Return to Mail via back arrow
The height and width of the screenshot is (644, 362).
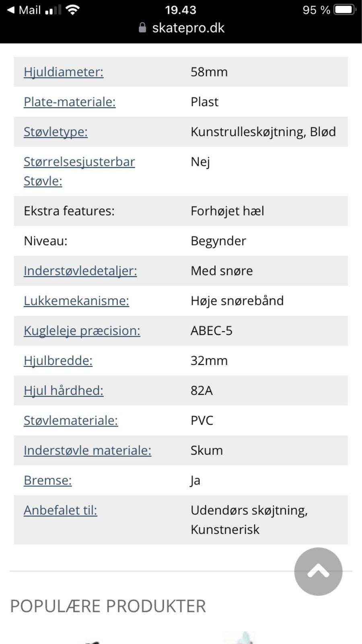coord(24,10)
